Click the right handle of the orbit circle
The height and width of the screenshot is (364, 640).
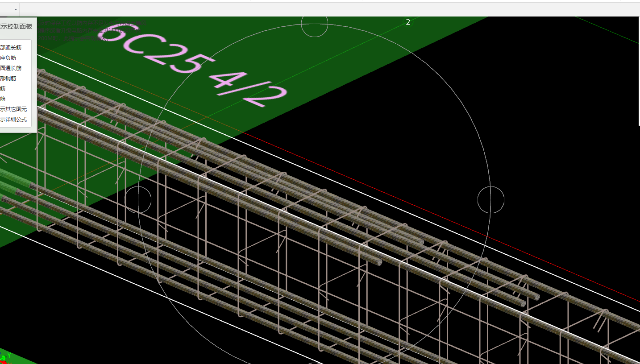(x=491, y=199)
